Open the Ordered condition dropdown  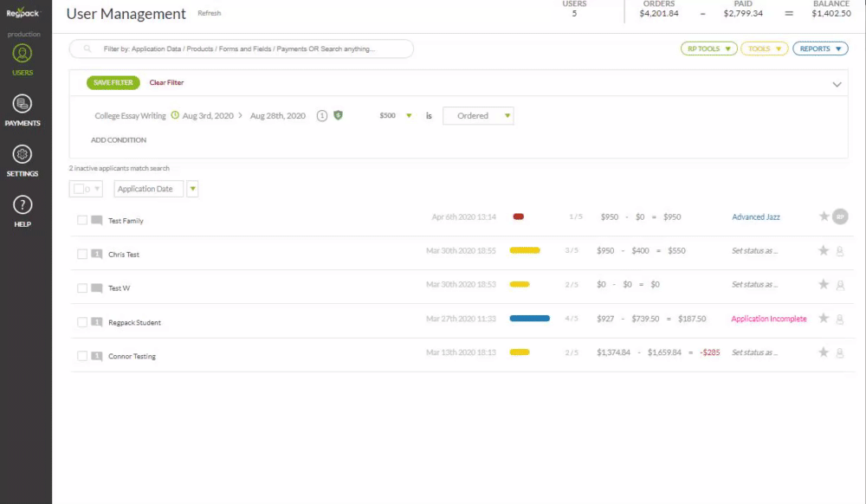pos(478,115)
